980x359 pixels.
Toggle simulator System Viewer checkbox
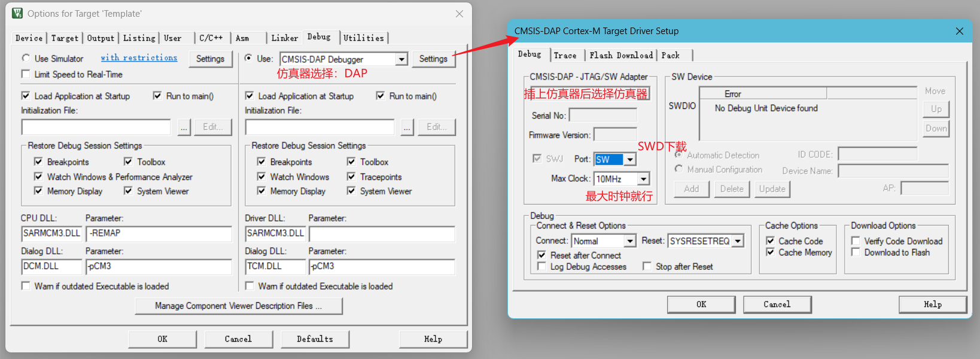point(128,191)
